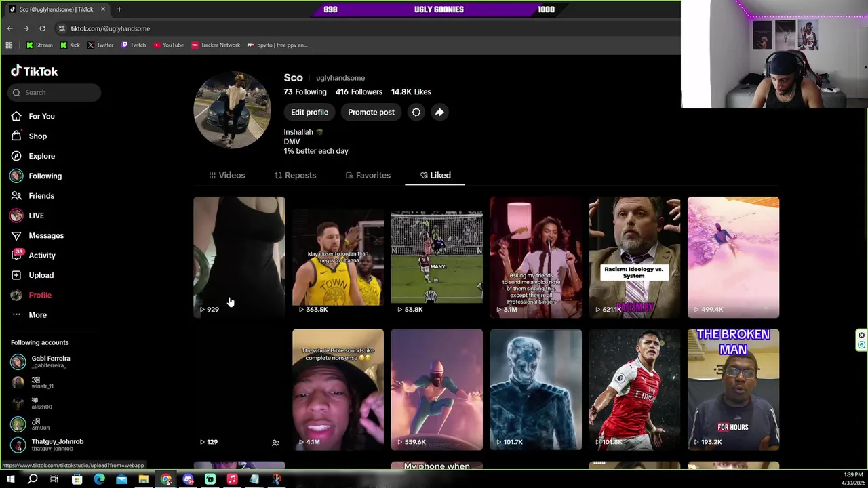Open the pink video with 499.4K views
Image resolution: width=868 pixels, height=488 pixels.
coord(733,257)
